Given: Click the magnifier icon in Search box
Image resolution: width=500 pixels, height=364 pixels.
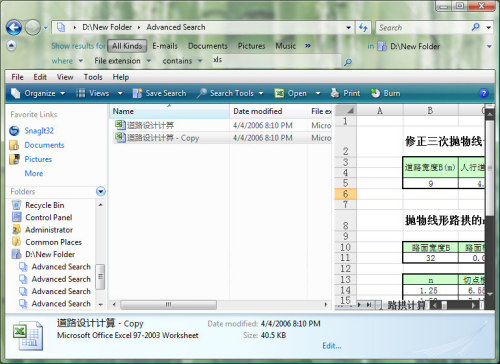Looking at the screenshot, I should point(476,27).
